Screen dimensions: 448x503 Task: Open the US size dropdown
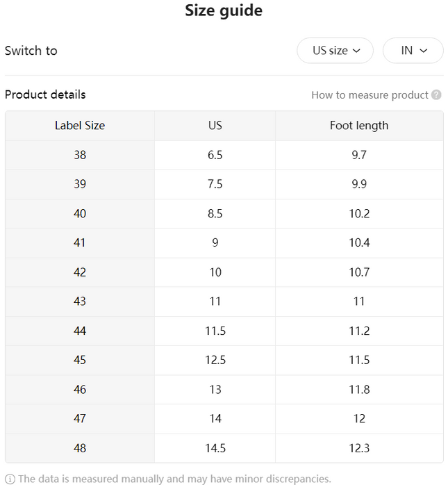(x=335, y=50)
